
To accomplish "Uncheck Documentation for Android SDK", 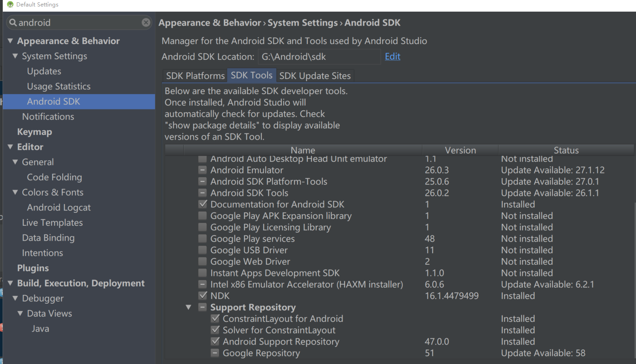I will [x=202, y=204].
